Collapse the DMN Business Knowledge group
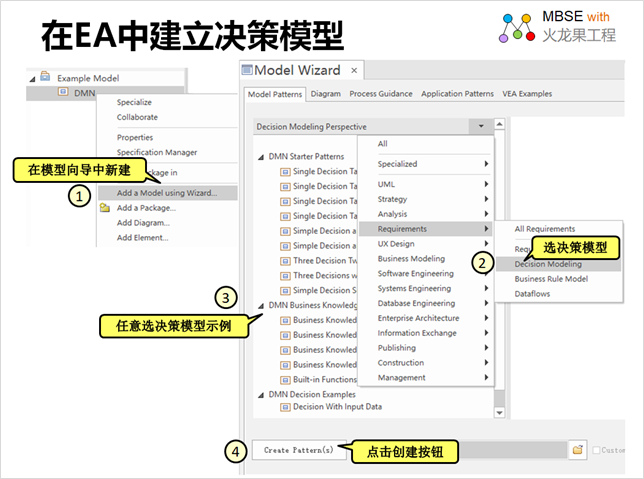This screenshot has height=479, width=644. (261, 306)
